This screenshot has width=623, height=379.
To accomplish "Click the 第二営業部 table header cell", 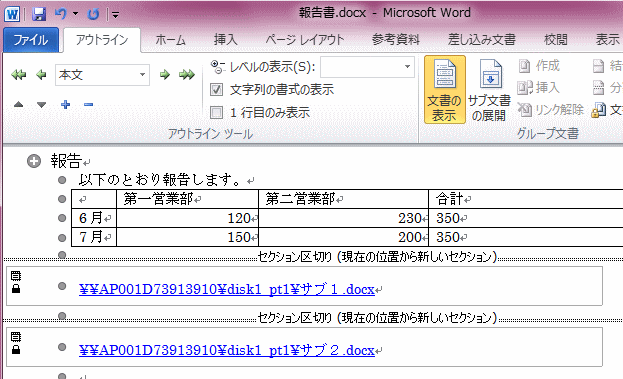I will click(x=344, y=199).
